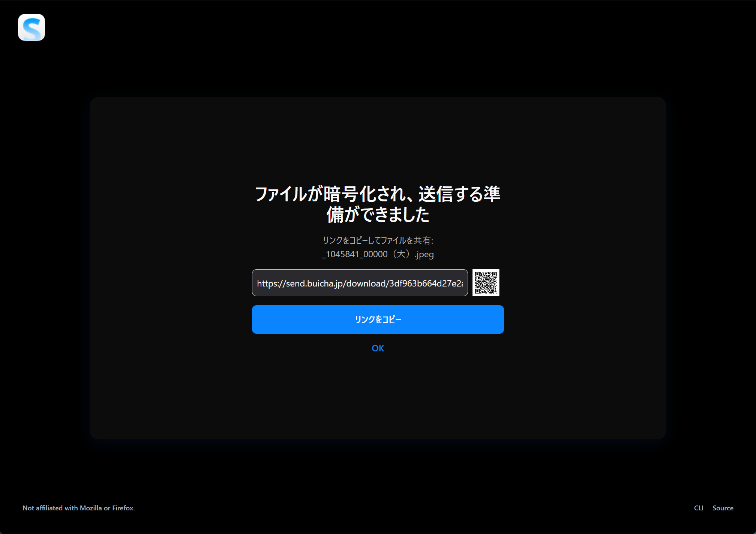Click the heading ファイルが暗号化され、送信する準備ができました

click(x=378, y=204)
